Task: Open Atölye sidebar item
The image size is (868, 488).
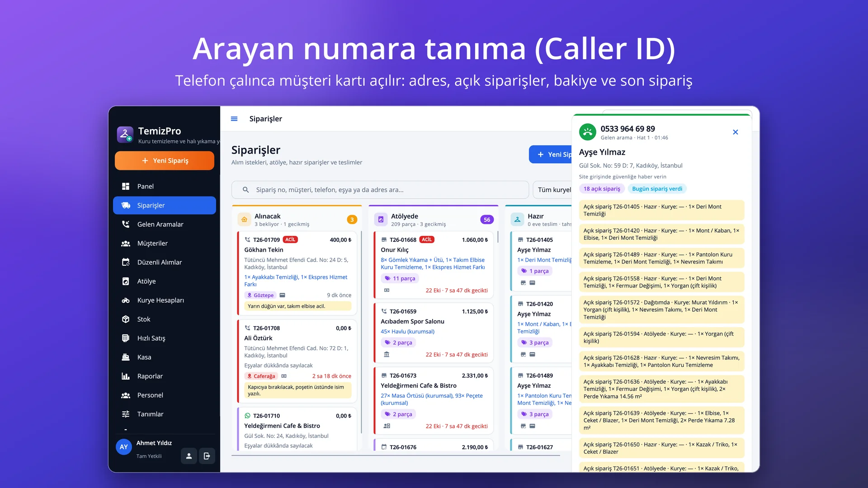Action: point(165,281)
